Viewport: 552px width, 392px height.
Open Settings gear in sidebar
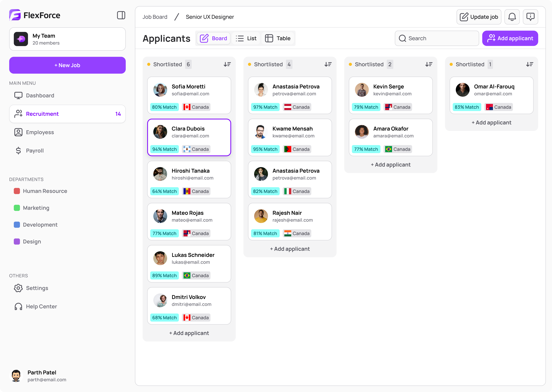coord(18,288)
